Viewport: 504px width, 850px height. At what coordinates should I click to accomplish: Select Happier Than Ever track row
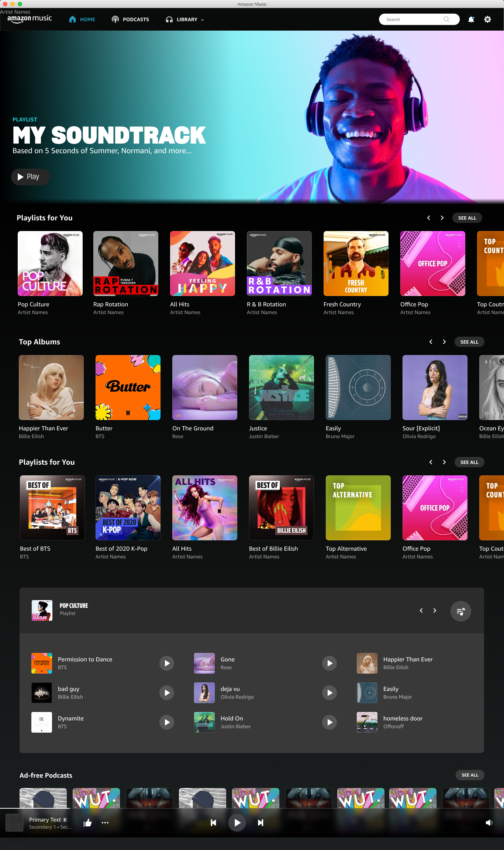(x=414, y=663)
